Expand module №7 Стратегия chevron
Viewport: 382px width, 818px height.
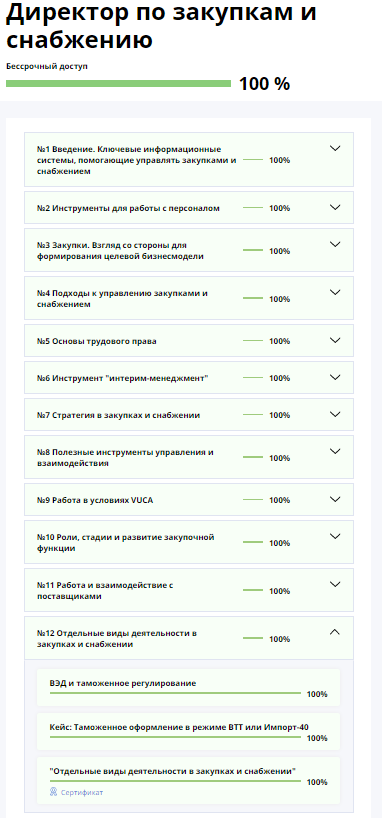[336, 414]
